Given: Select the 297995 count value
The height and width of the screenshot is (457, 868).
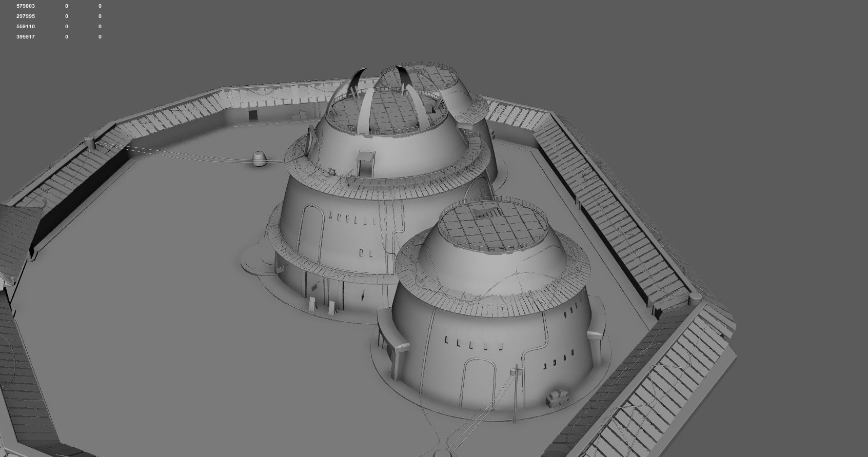Looking at the screenshot, I should click(26, 16).
